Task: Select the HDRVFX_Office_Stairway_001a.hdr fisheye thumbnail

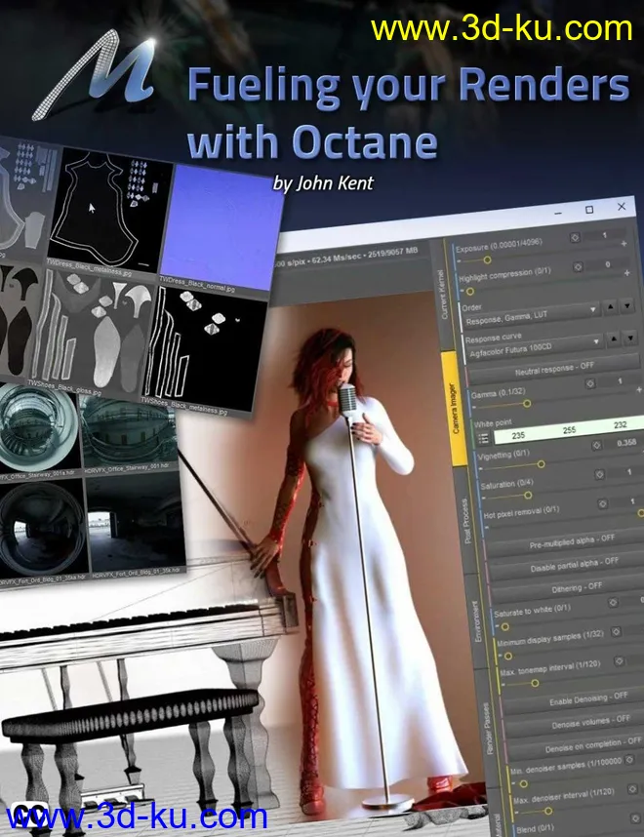Action: click(37, 429)
